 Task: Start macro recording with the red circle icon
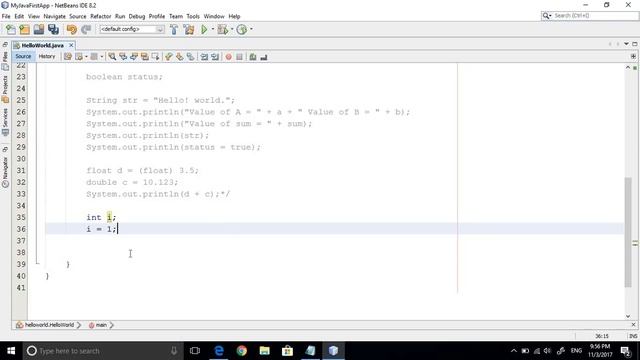point(229,57)
